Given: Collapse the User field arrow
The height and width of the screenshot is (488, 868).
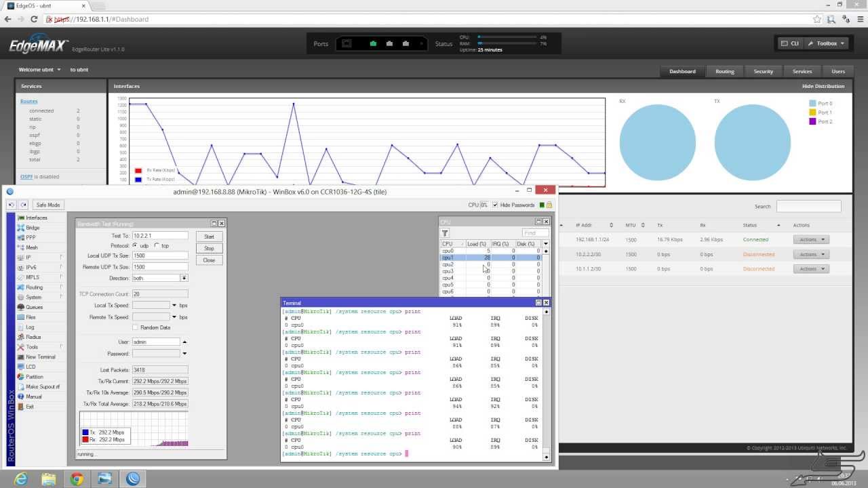Looking at the screenshot, I should point(184,342).
